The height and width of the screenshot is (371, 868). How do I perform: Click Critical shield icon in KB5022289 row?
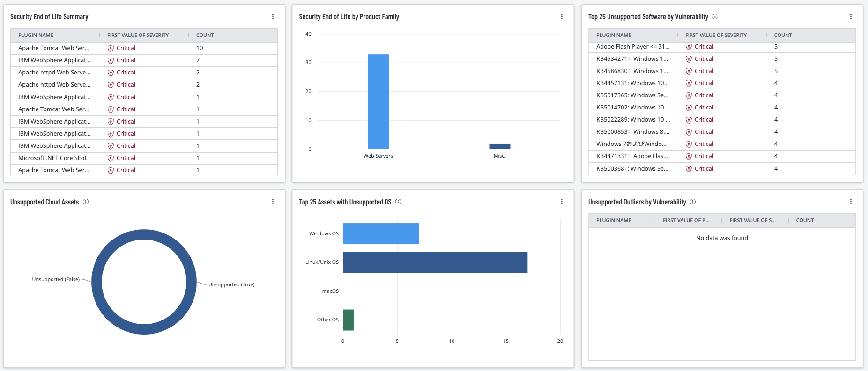(x=689, y=120)
